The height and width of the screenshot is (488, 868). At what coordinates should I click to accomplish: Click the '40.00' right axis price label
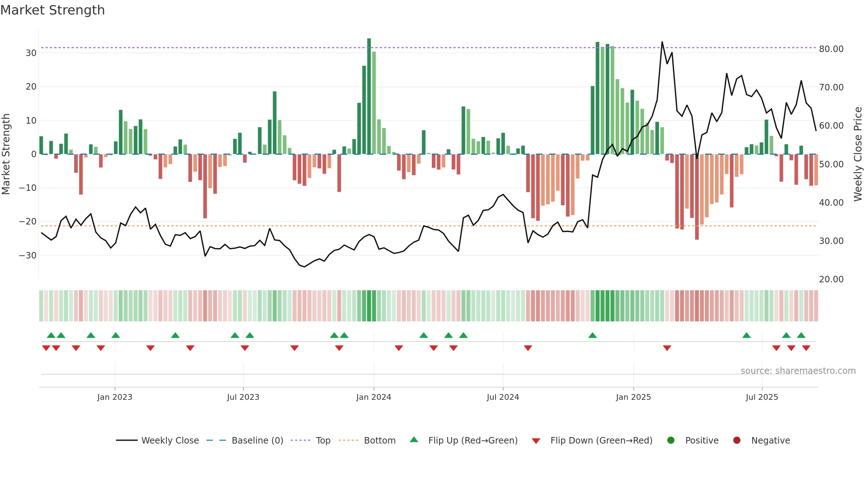point(831,203)
